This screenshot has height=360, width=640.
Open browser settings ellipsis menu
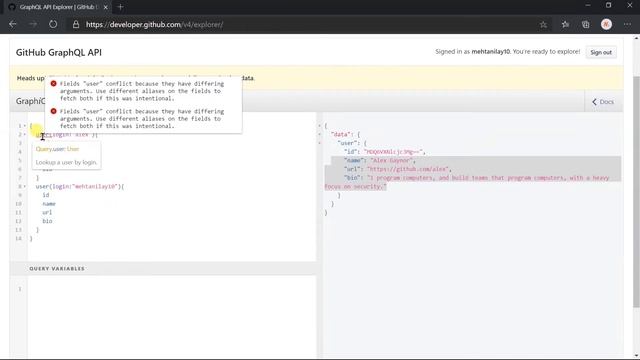[x=627, y=24]
